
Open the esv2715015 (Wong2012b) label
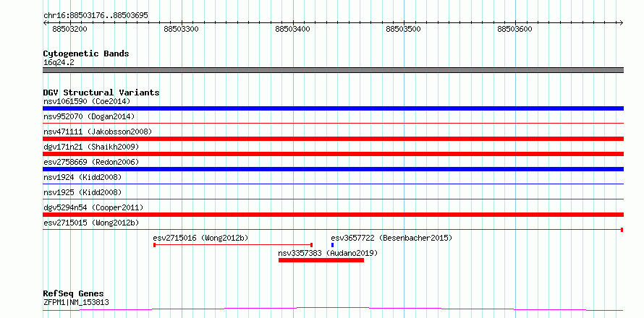click(x=90, y=223)
